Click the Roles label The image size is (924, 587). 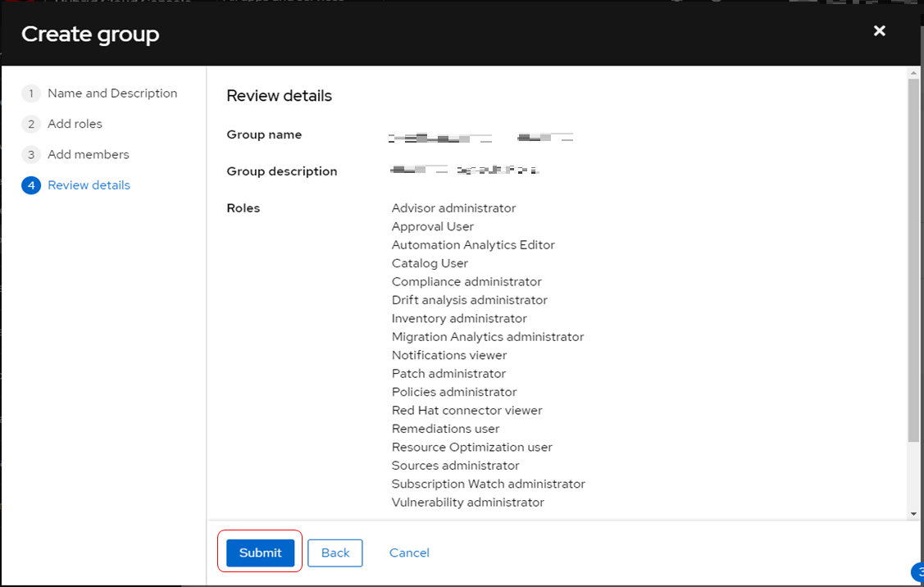coord(244,208)
